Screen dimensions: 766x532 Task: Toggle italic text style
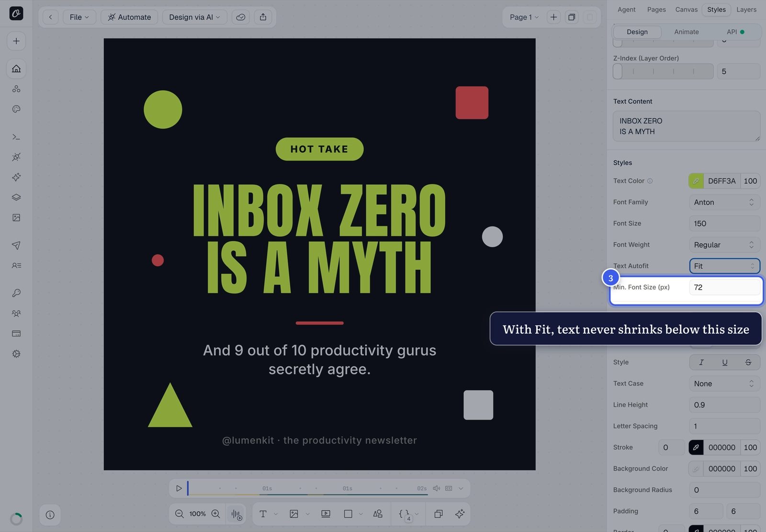(x=701, y=362)
